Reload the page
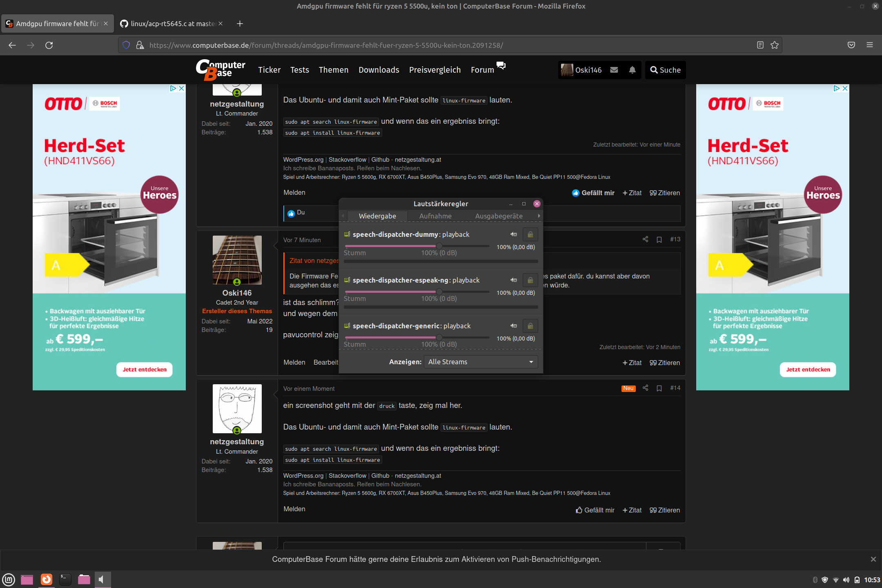This screenshot has width=882, height=588. 49,45
